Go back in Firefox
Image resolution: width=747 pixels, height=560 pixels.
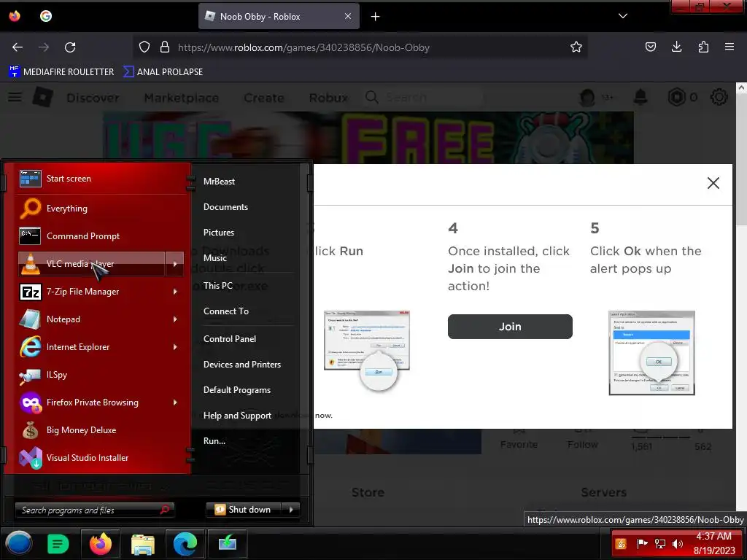(x=18, y=47)
